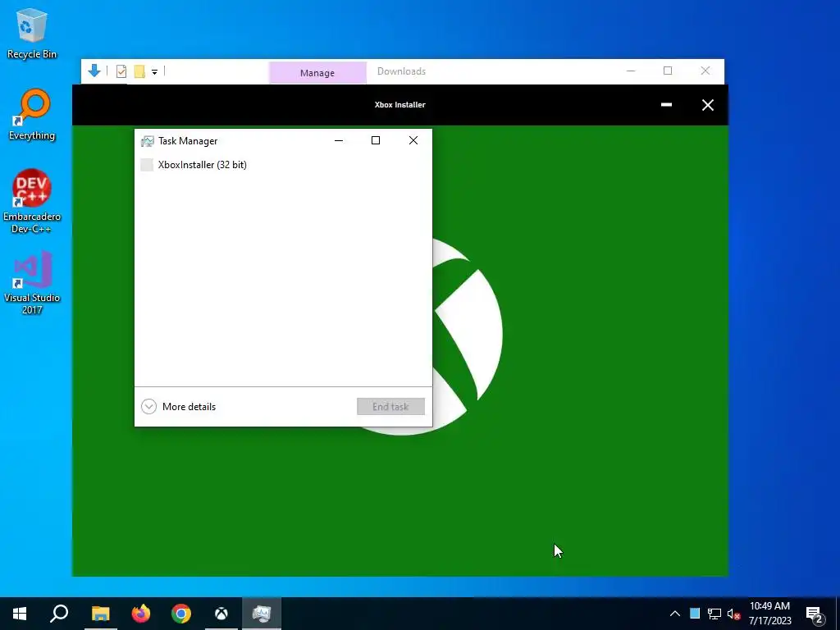Click the blue square tray icon
This screenshot has width=840, height=630.
(x=695, y=614)
